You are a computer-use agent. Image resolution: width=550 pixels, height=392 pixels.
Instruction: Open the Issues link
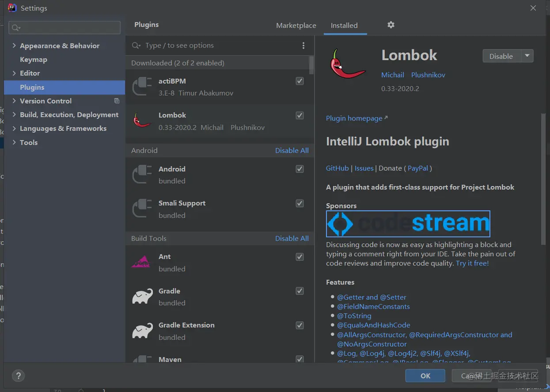pos(364,168)
